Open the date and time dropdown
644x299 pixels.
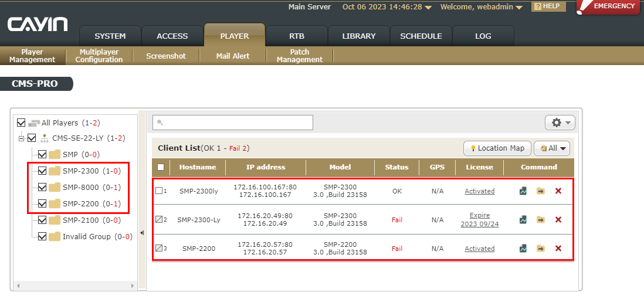coord(387,7)
